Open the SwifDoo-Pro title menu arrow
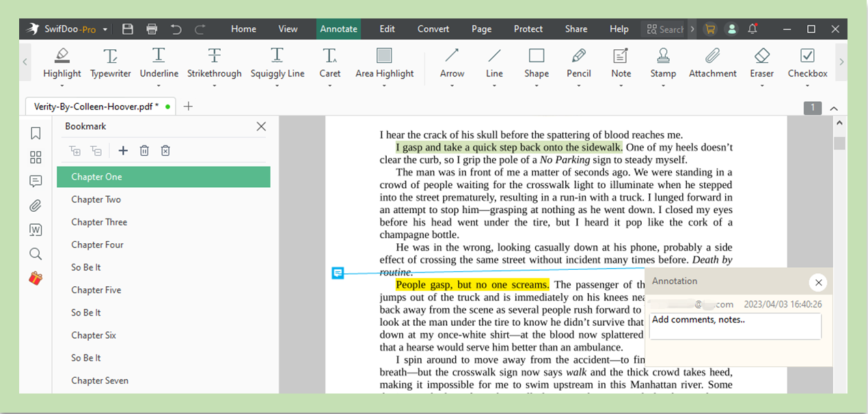This screenshot has width=868, height=414. (105, 29)
